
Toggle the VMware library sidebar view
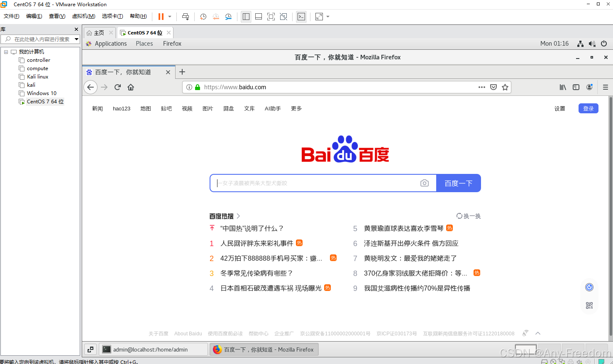pos(246,17)
